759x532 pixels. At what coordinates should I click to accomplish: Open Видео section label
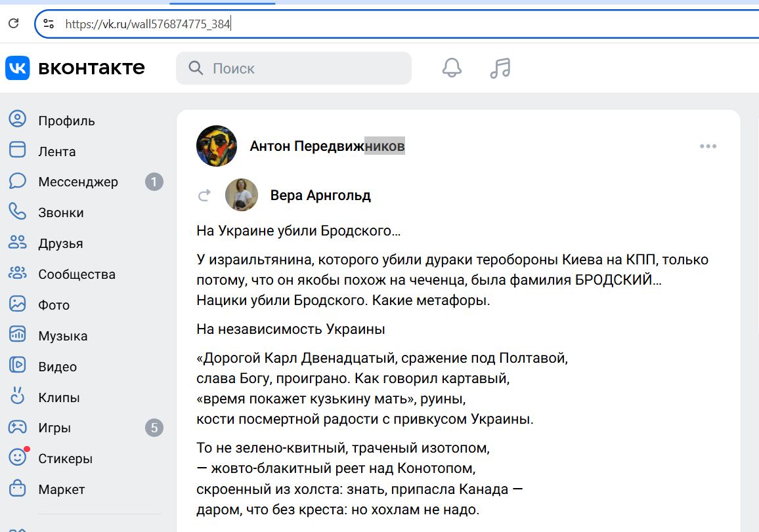[58, 367]
